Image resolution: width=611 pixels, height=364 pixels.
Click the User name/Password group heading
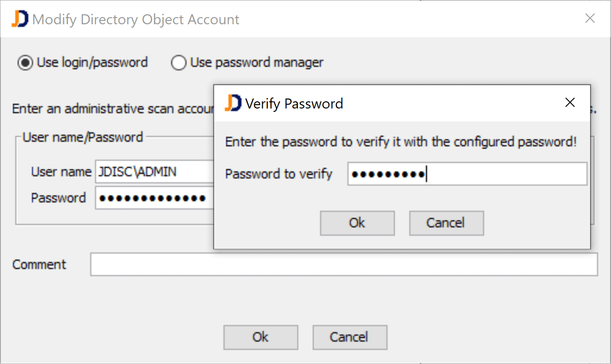point(83,138)
